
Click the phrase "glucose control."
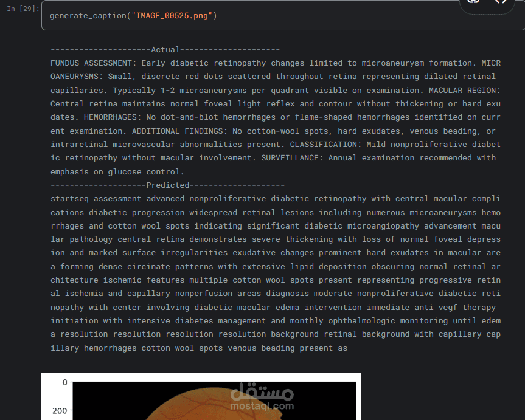pyautogui.click(x=146, y=171)
